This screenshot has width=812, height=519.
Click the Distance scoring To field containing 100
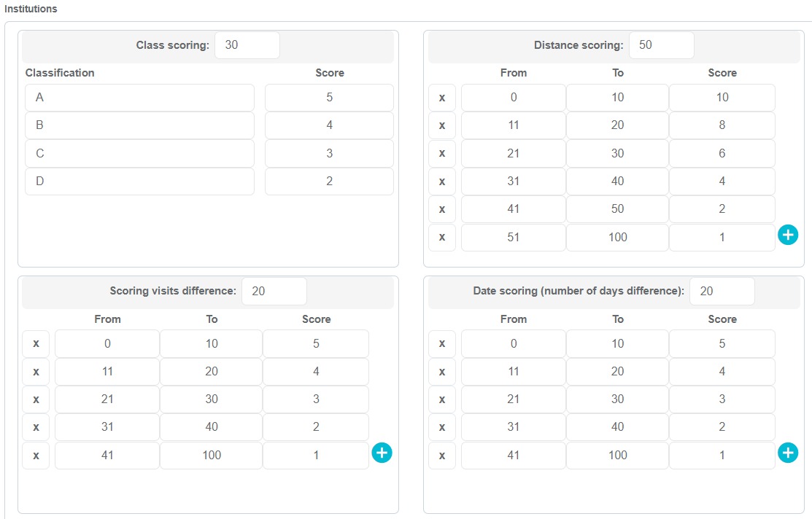click(x=617, y=238)
